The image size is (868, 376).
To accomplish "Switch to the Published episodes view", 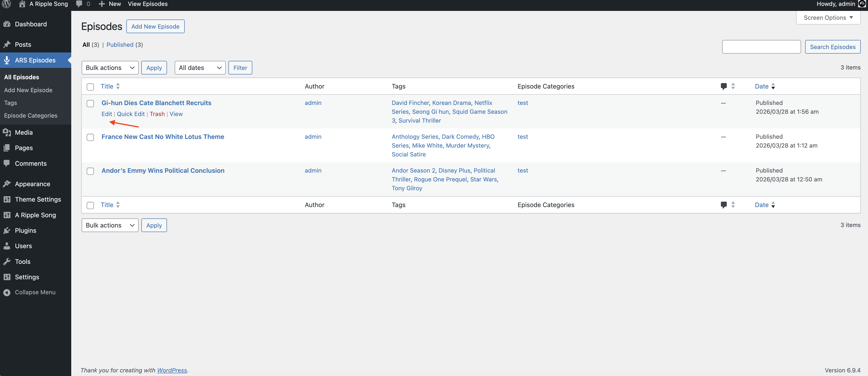I will pyautogui.click(x=120, y=45).
